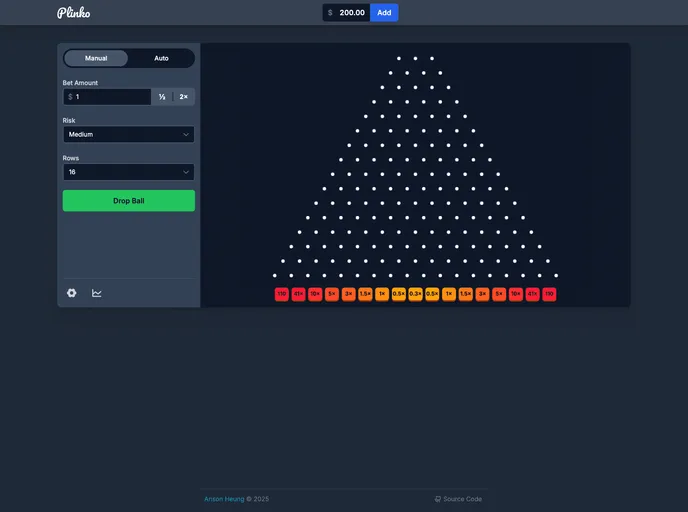Focus the Bet Amount input field
This screenshot has width=688, height=512.
107,97
